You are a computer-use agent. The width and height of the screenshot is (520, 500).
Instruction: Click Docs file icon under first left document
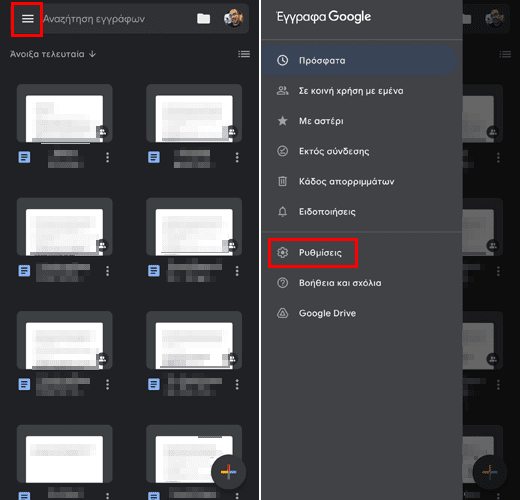click(x=24, y=157)
